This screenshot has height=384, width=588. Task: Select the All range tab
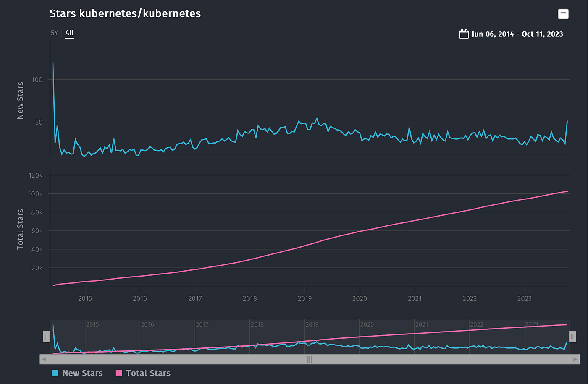(69, 33)
